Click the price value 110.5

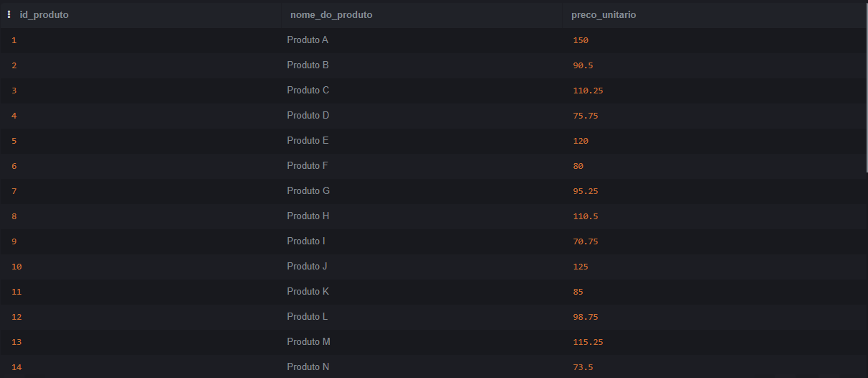tap(586, 216)
